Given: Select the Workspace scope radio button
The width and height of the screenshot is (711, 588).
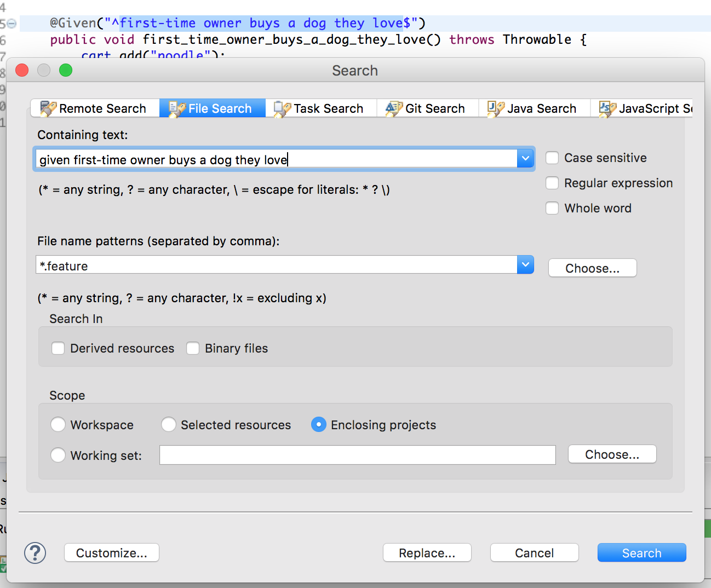Looking at the screenshot, I should (58, 424).
